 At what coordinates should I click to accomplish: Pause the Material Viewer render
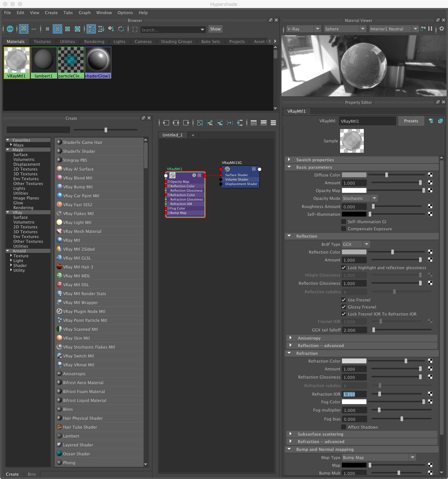coord(430,29)
